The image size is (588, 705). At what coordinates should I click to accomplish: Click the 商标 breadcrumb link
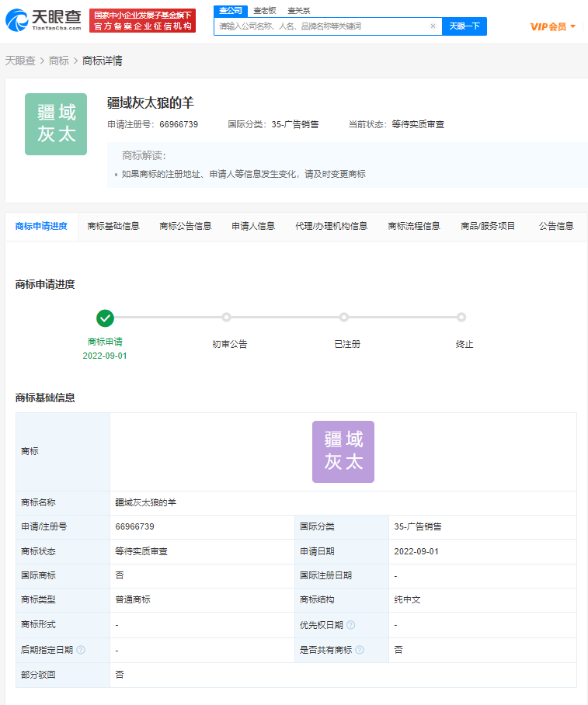[x=59, y=61]
